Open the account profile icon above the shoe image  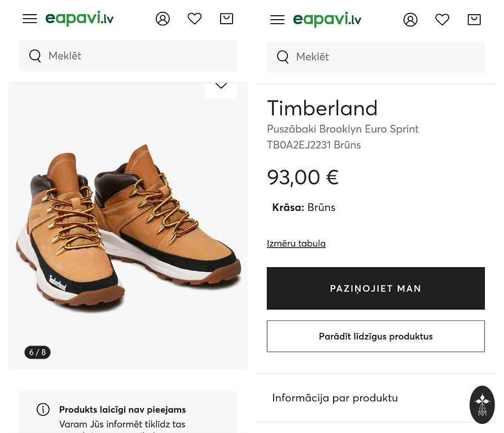tap(163, 19)
